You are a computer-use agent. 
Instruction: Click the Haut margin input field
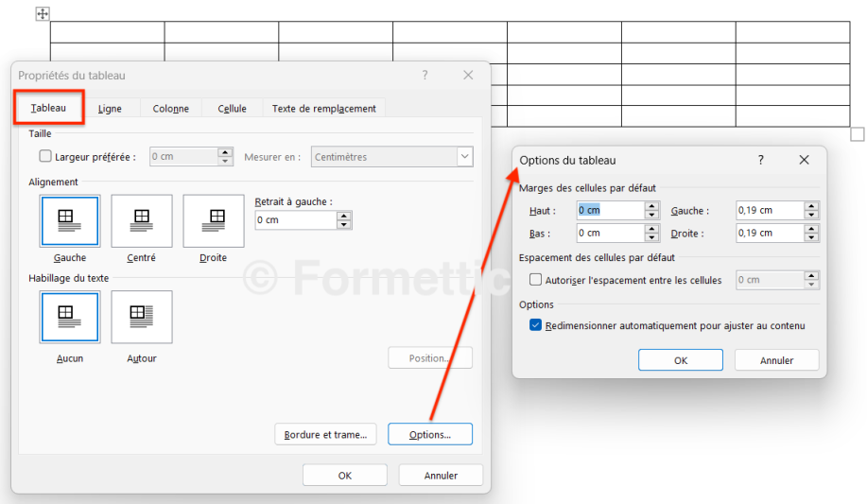pos(610,211)
